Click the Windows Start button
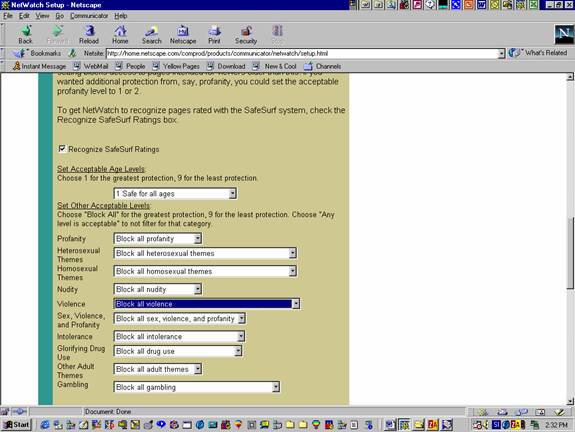Viewport: 575px width, 432px height. [17, 425]
